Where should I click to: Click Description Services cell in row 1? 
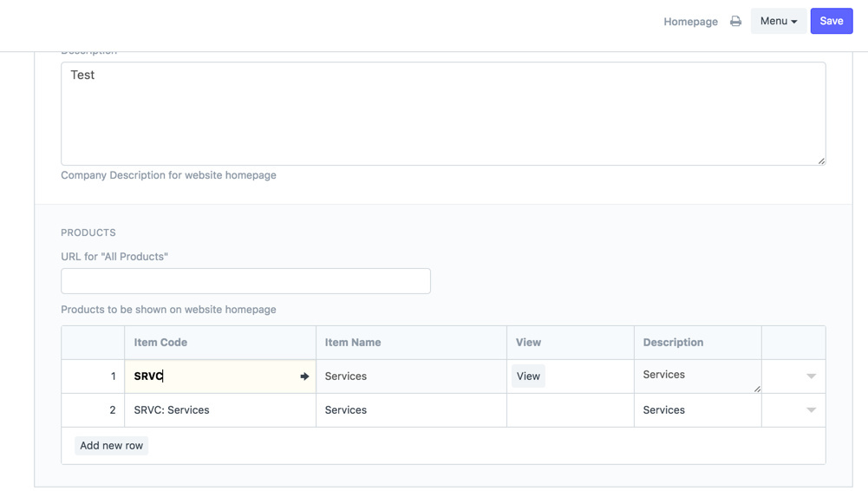coord(697,376)
